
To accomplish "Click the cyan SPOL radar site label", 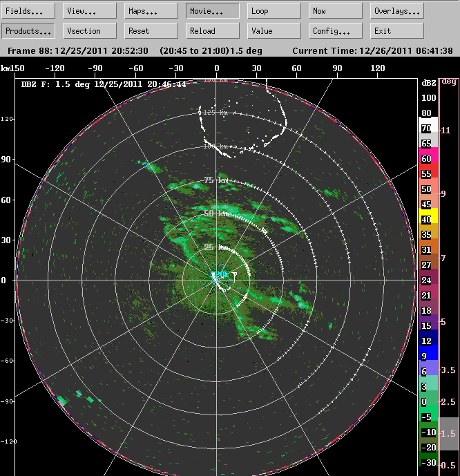I will click(220, 274).
